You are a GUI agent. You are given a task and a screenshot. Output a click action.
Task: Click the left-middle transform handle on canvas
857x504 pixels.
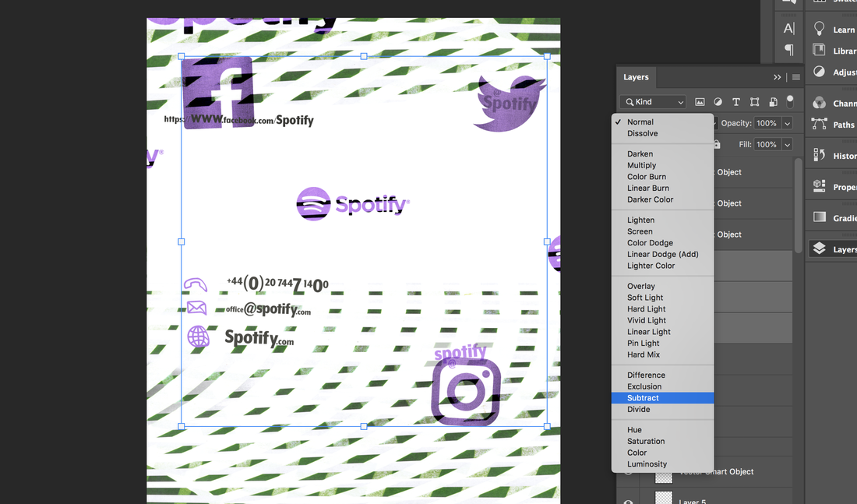[x=182, y=241]
